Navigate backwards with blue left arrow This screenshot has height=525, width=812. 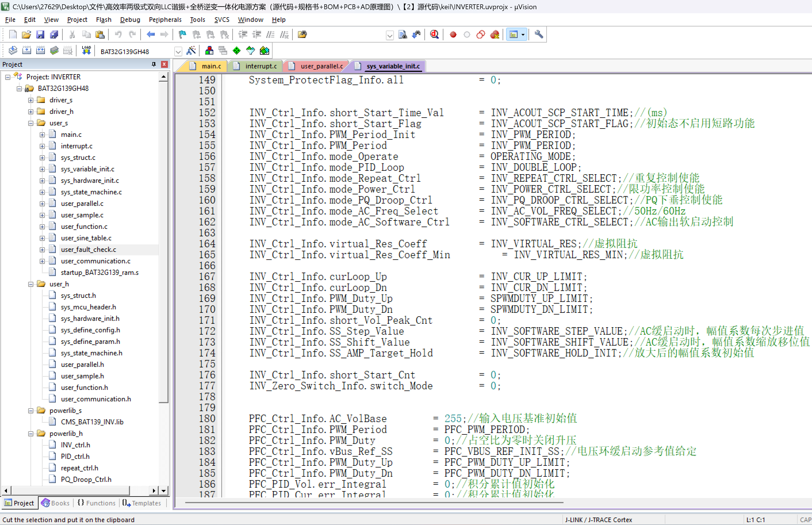(x=150, y=35)
